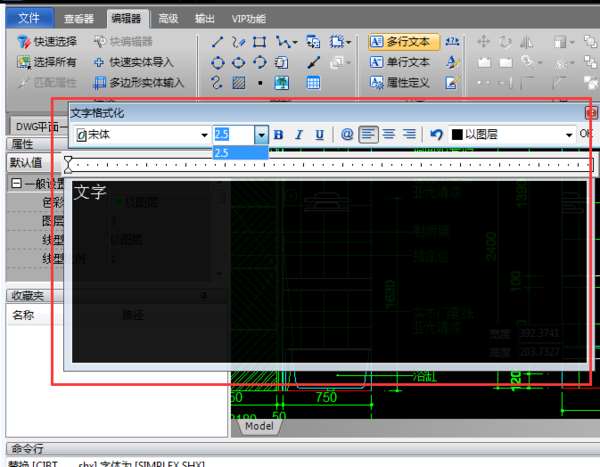Viewport: 600px width, 467px height.
Task: Insert image tool icon
Action: (x=282, y=82)
